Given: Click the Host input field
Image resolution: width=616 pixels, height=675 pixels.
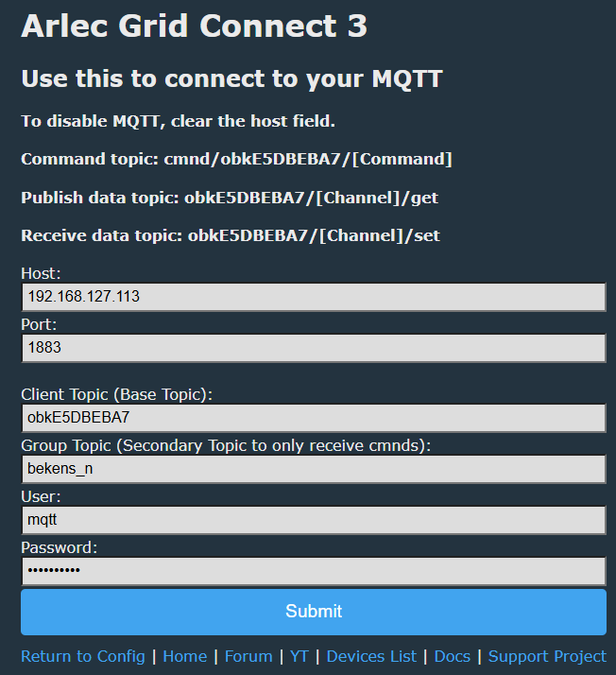Looking at the screenshot, I should point(313,297).
